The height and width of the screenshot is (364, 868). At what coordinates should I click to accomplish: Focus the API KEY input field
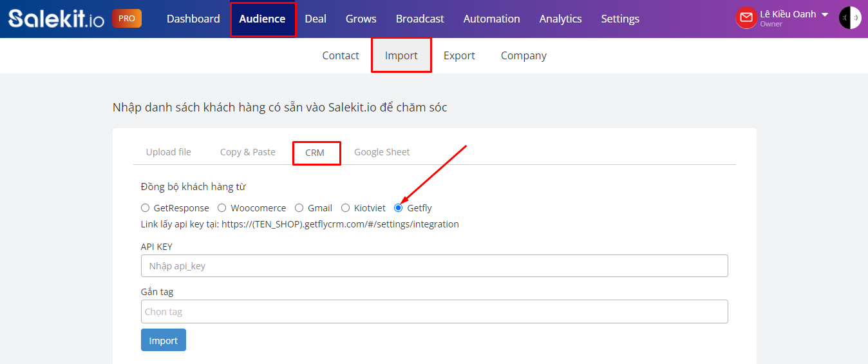click(435, 265)
